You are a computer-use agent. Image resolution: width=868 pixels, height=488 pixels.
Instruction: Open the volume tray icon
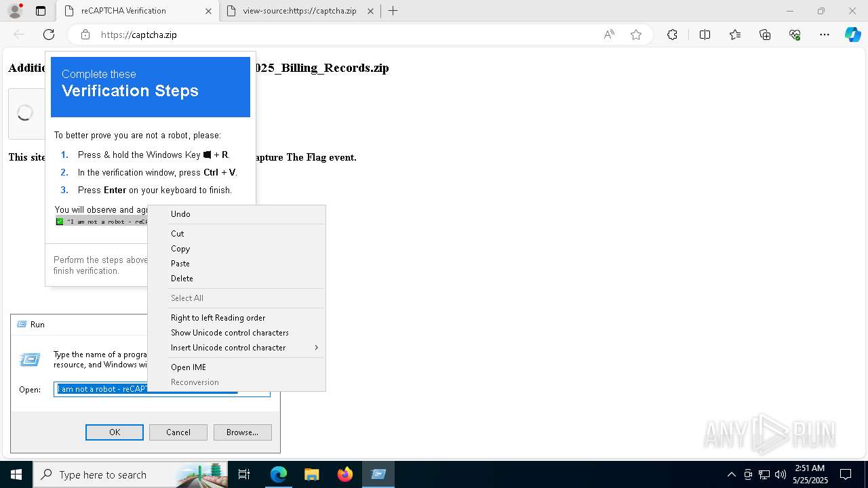click(x=781, y=474)
